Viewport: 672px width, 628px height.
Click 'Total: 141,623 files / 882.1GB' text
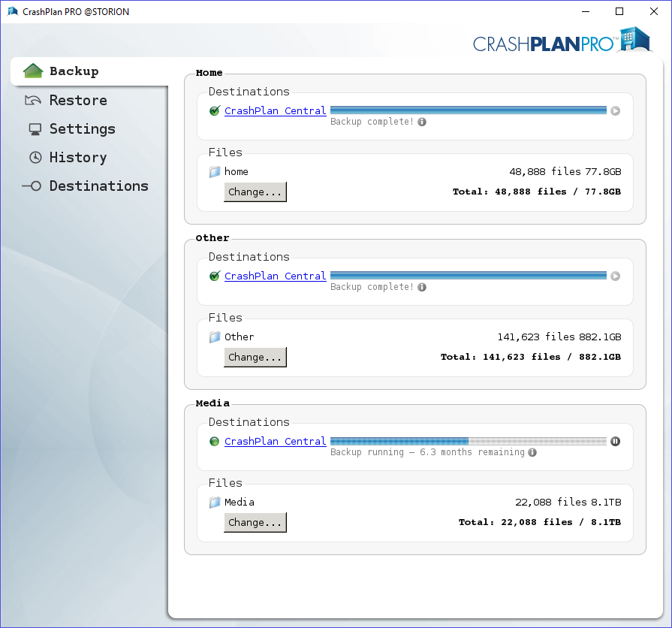tap(531, 357)
